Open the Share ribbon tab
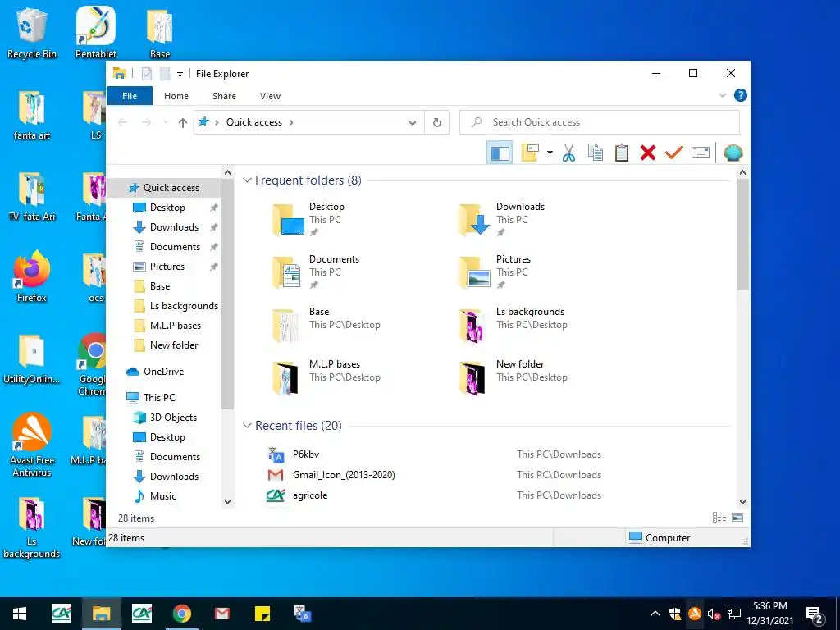Screen dimensions: 840x630 [224, 96]
